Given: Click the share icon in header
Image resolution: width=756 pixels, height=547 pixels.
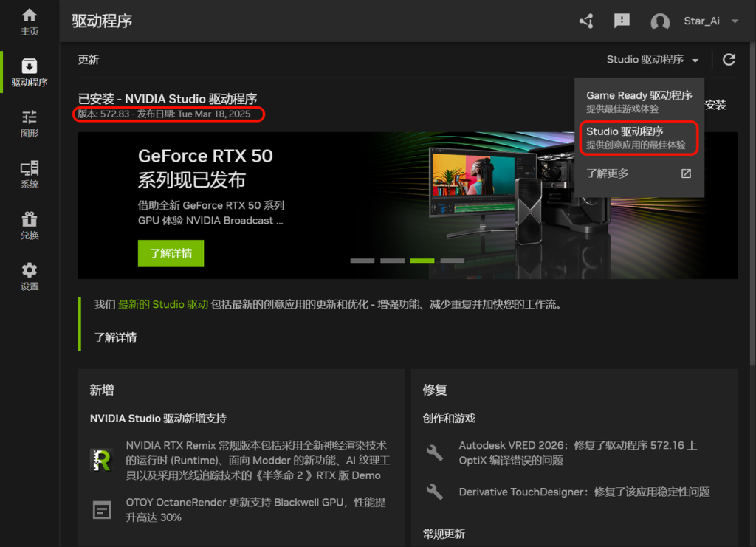Looking at the screenshot, I should (586, 21).
